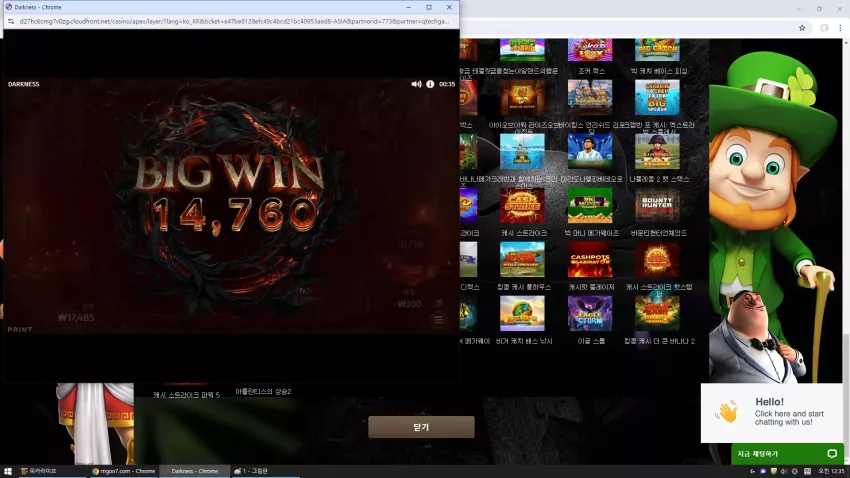The width and height of the screenshot is (850, 478).
Task: Click the 지금 채팅하기 chat bar
Action: (x=787, y=454)
